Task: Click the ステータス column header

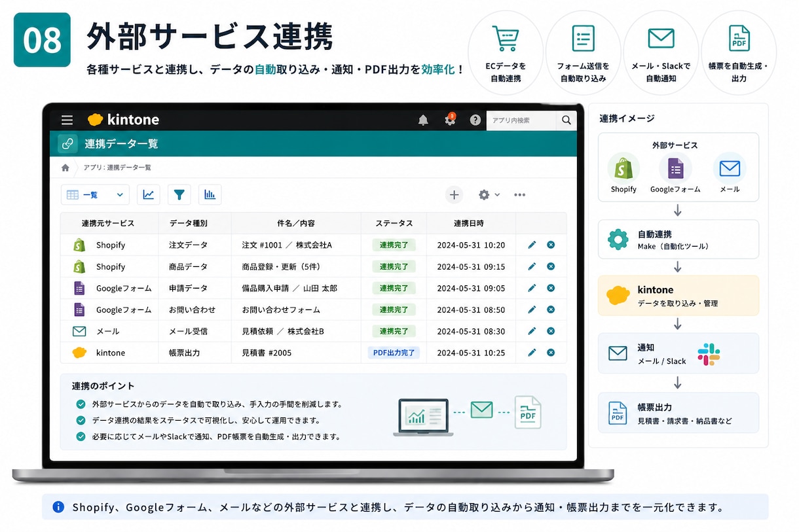Action: pos(394,223)
